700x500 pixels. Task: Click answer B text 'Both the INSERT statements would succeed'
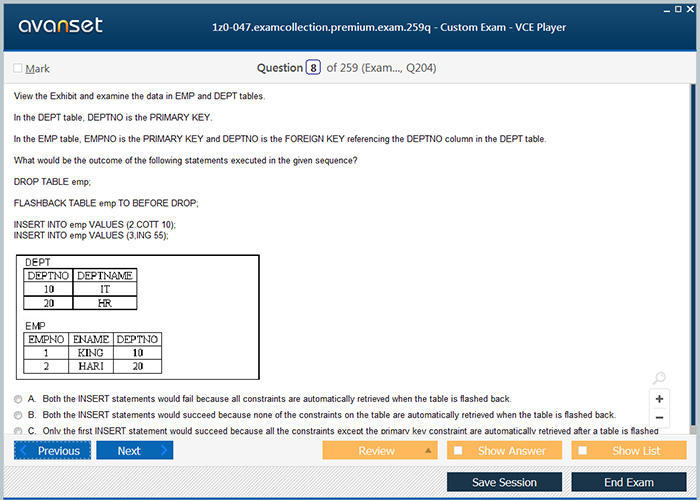pyautogui.click(x=329, y=415)
